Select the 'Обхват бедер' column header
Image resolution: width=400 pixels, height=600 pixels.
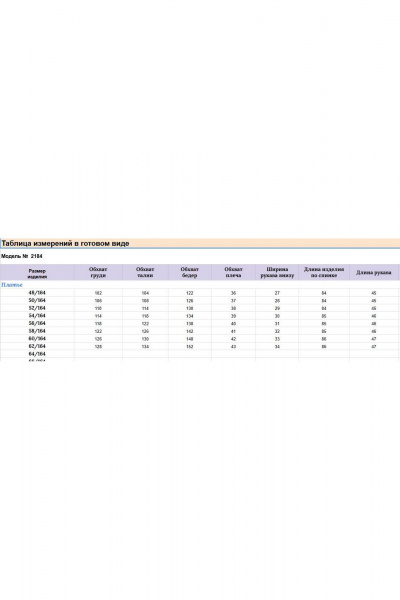click(x=189, y=272)
